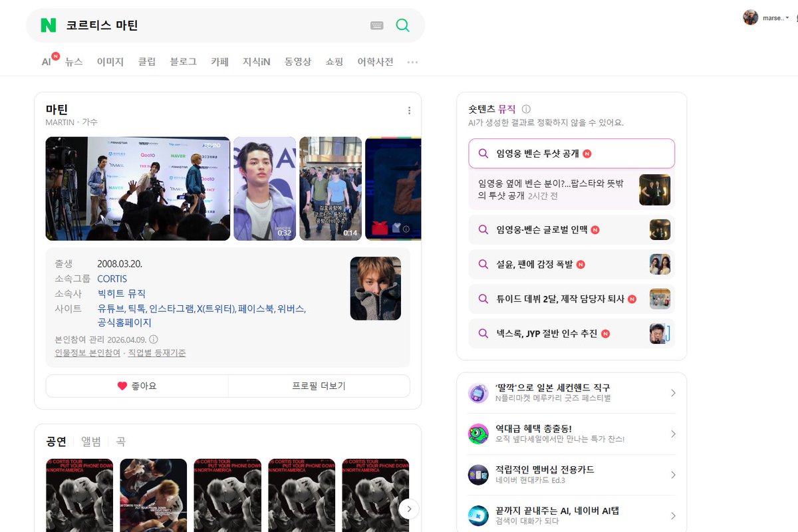Select the 앨범 tab
Screen dimensions: 798x532
[x=91, y=442]
